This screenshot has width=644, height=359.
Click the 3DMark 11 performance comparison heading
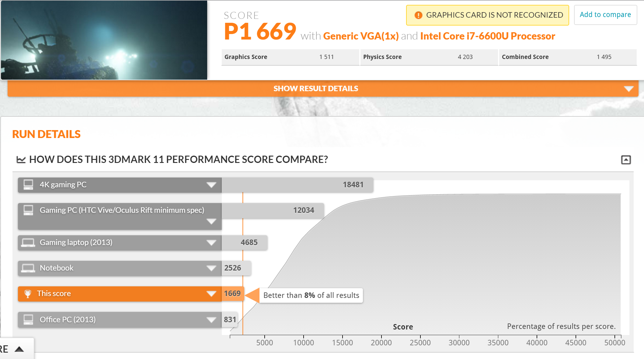tap(179, 159)
